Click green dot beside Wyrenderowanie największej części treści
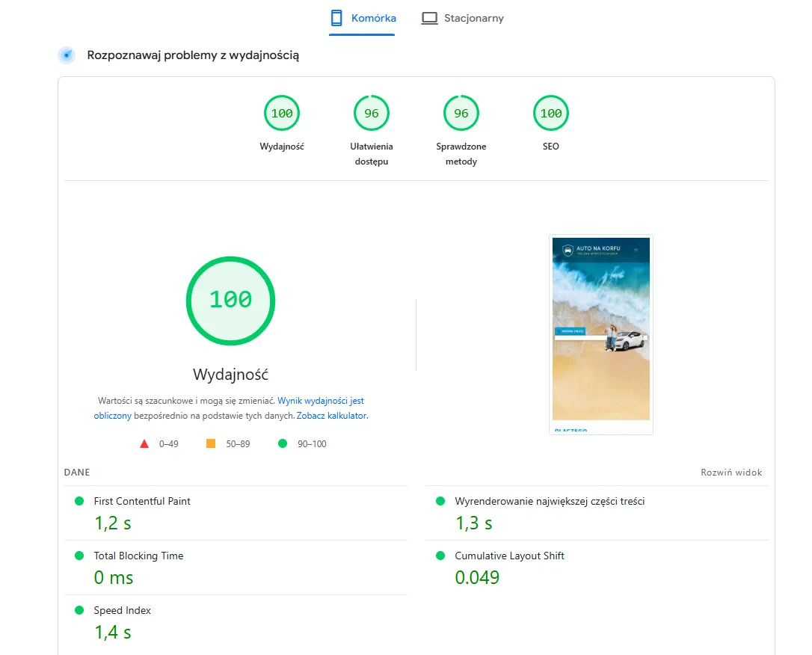The width and height of the screenshot is (812, 655). 440,501
